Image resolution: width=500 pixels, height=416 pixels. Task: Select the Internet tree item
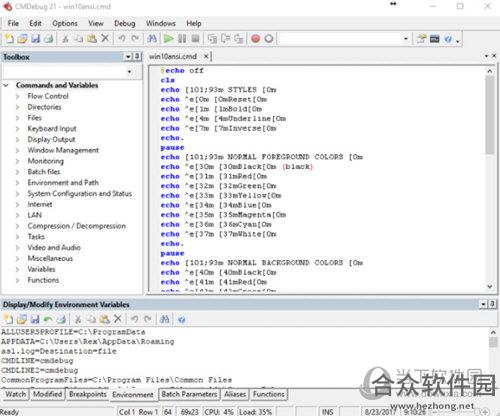pos(40,204)
